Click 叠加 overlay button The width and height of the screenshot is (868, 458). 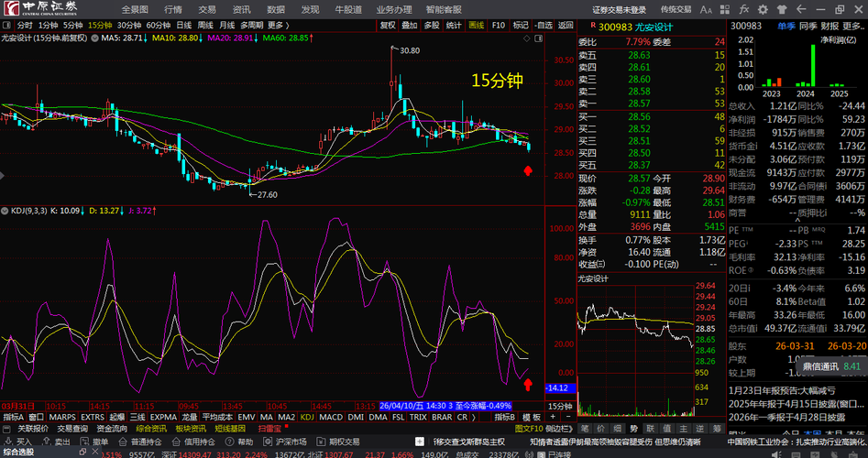tap(410, 25)
